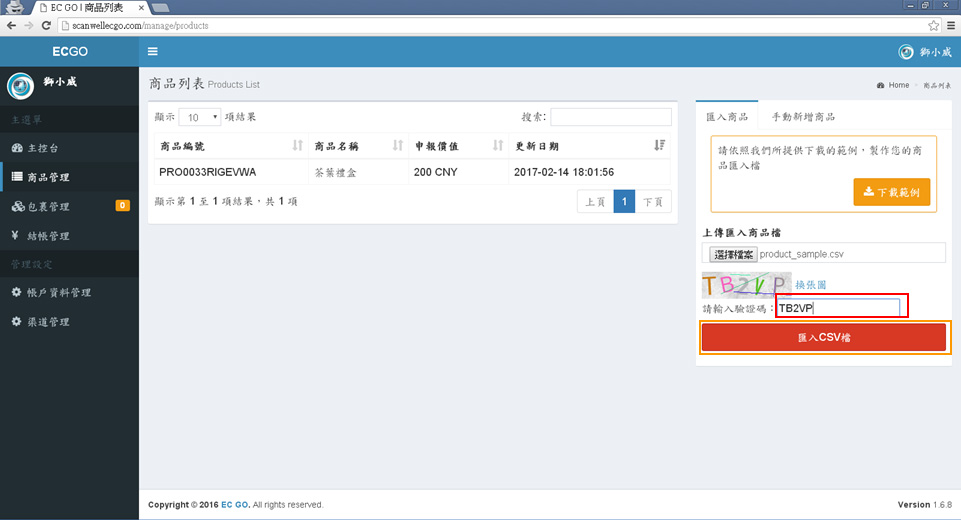Viewport: 961px width, 520px height.
Task: Click the 下載範例 download button
Action: pos(892,191)
